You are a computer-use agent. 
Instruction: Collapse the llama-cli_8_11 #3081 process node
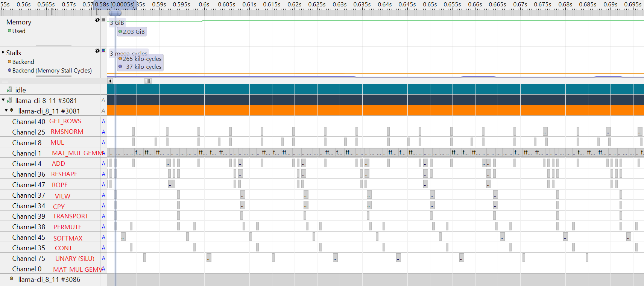click(3, 100)
